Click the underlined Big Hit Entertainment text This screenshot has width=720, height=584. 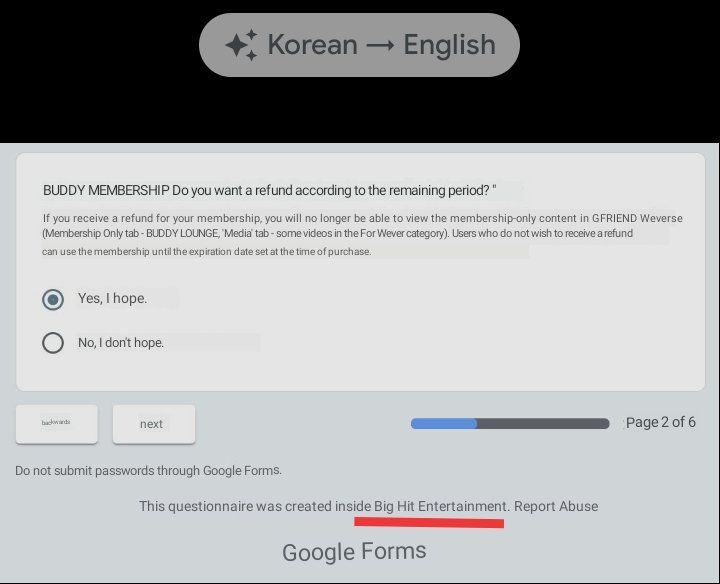pos(442,506)
